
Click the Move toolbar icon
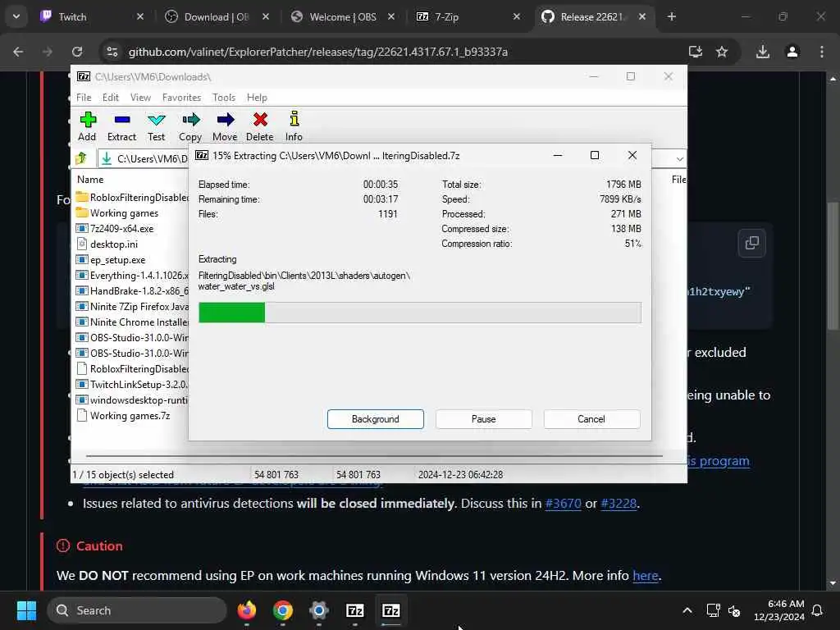225,126
